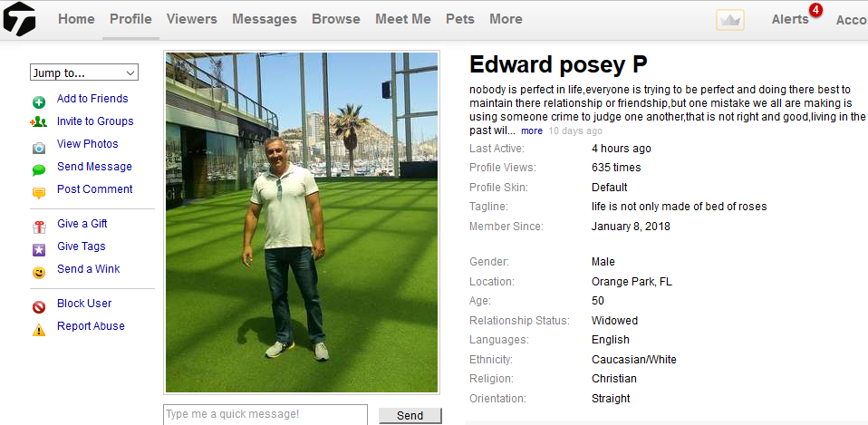Click the smiley Send a Wink icon
Viewport: 868px width, 425px height.
pyautogui.click(x=39, y=273)
